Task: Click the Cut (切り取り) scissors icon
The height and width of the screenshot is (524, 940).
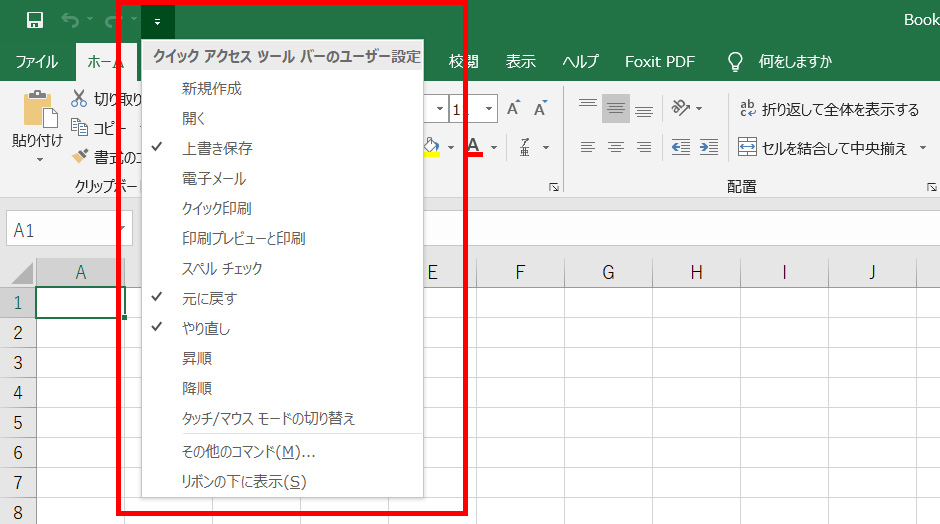Action: coord(79,98)
